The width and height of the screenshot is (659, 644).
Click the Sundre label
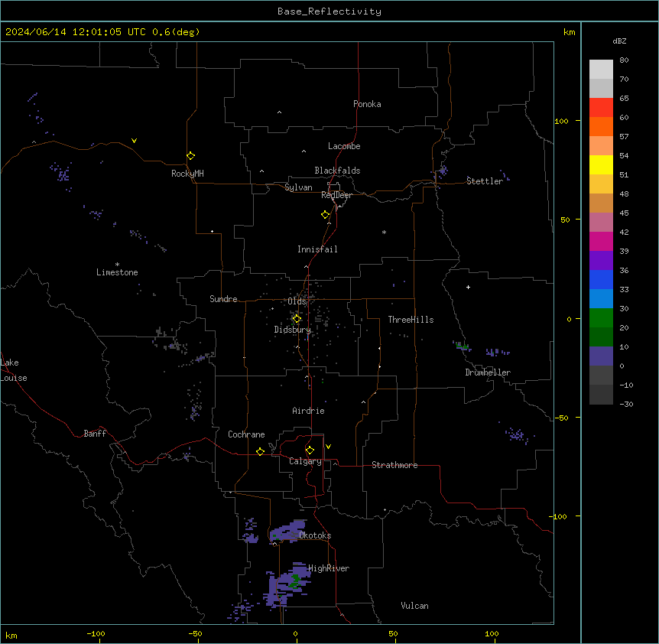click(223, 299)
